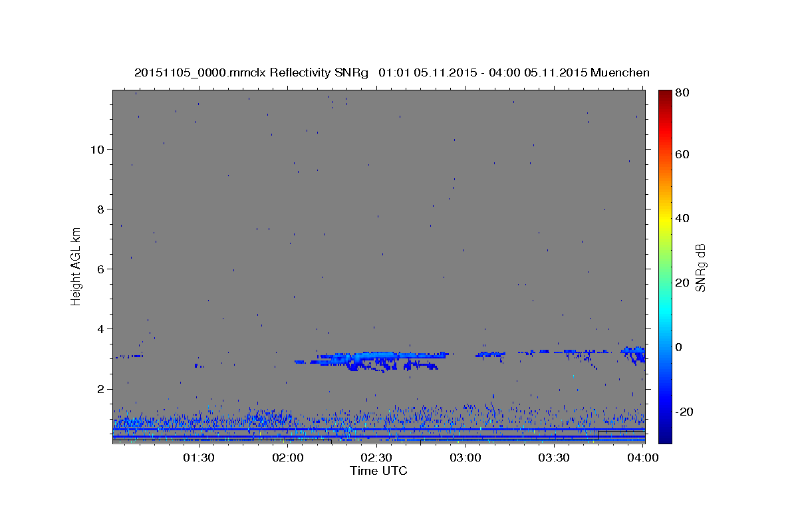Click the dark blue bottom of the colorbar
The width and height of the screenshot is (798, 532).
(x=665, y=436)
